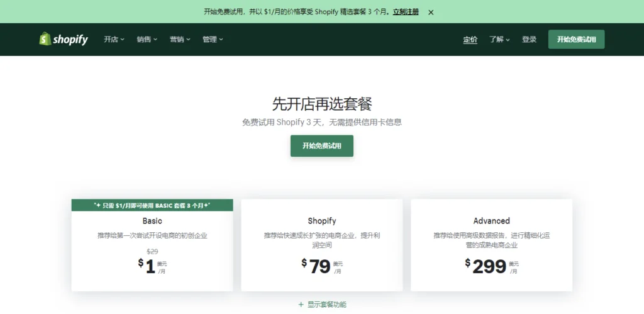Image resolution: width=644 pixels, height=314 pixels.
Task: Select the Shopify plan card title
Action: click(322, 221)
